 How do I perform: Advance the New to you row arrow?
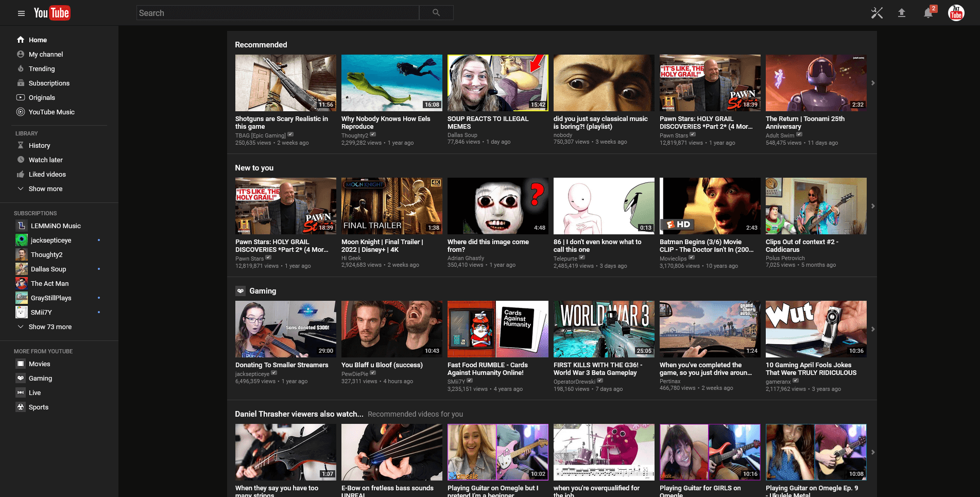tap(873, 206)
